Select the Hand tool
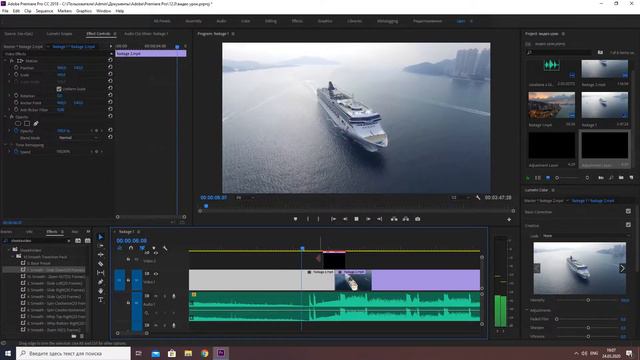 (x=101, y=291)
